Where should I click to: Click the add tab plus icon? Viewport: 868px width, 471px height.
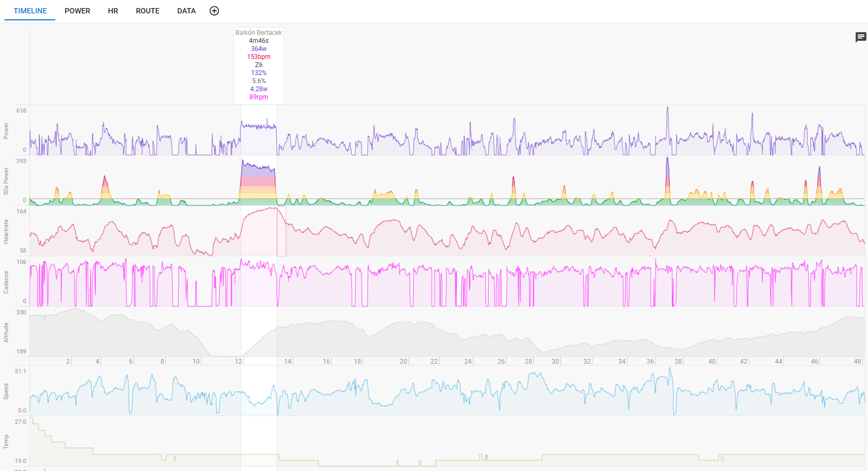214,11
